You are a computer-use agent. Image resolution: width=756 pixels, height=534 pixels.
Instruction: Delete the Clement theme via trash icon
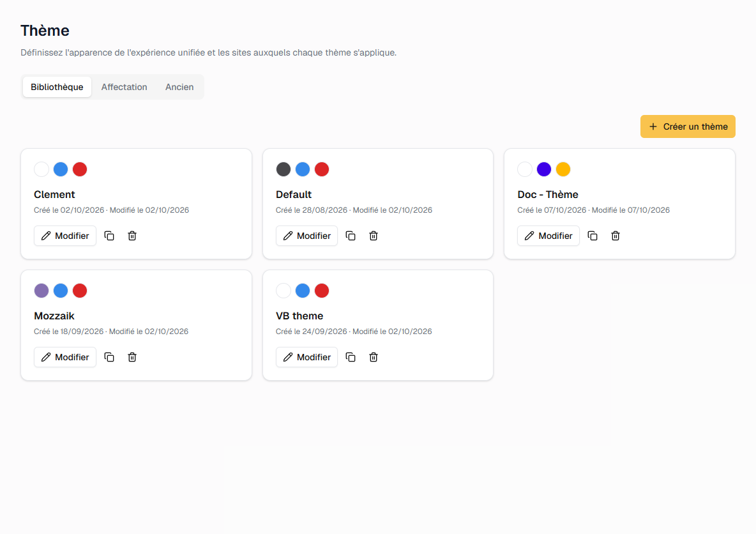click(132, 236)
